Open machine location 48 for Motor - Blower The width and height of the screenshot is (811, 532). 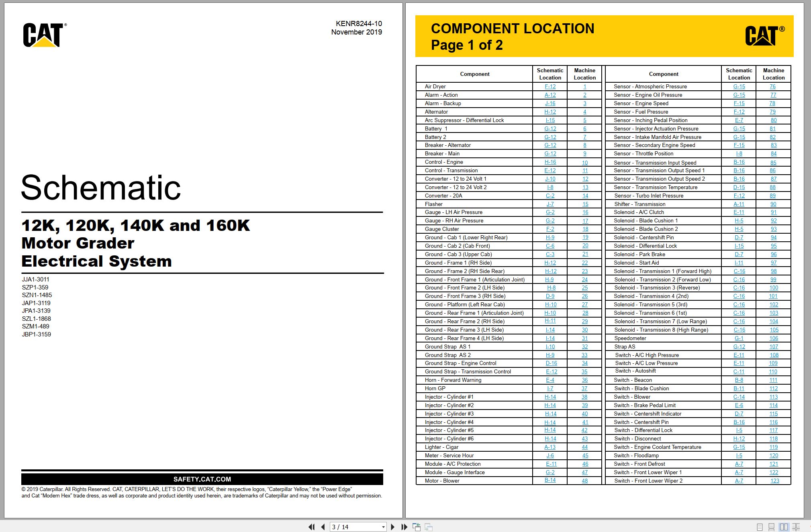click(584, 481)
